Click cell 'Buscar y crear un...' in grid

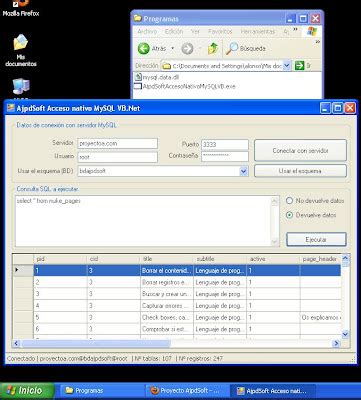pos(167,294)
